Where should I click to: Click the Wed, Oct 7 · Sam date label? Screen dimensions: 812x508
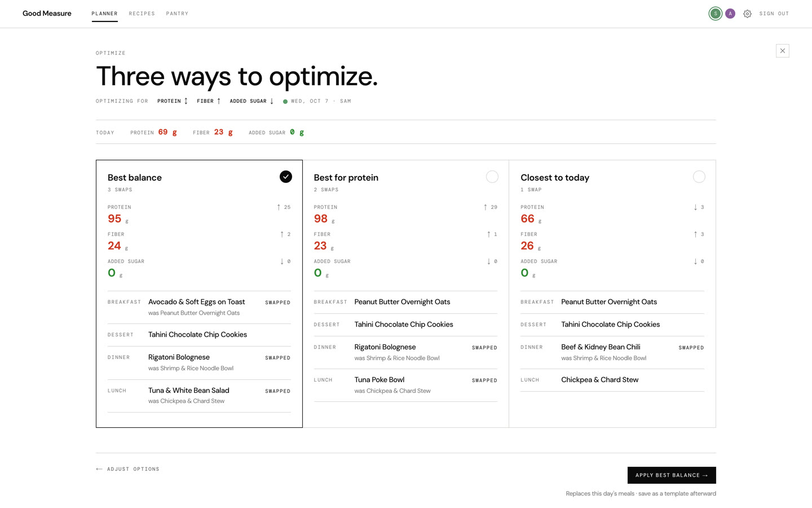click(317, 101)
